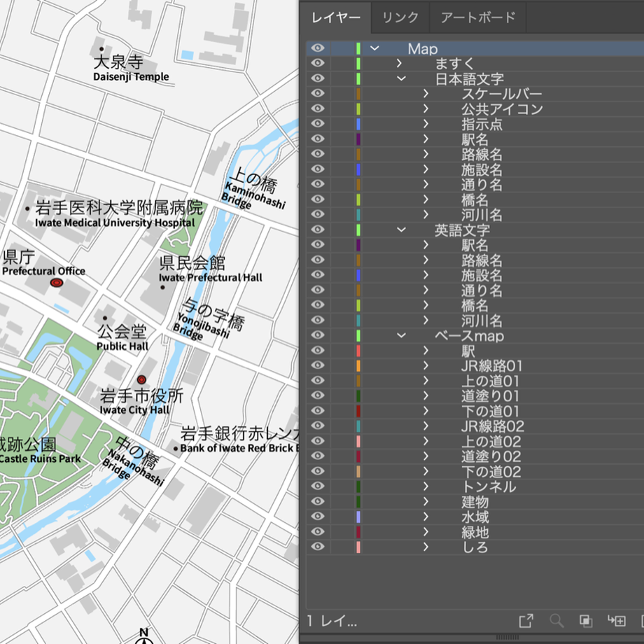
Task: Select the 下の道02 layer name
Action: [x=491, y=472]
